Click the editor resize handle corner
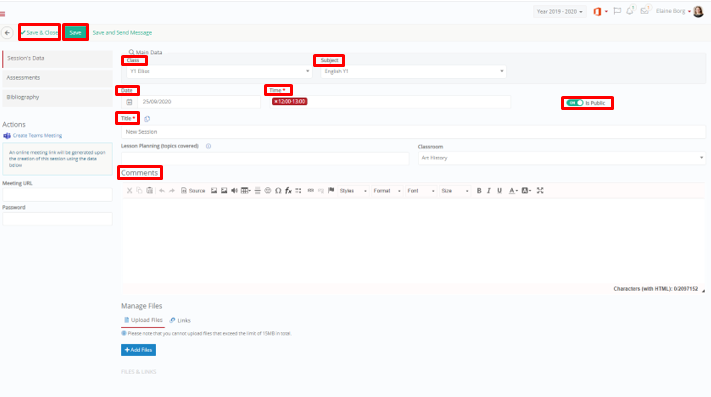The image size is (711, 397). pyautogui.click(x=703, y=290)
